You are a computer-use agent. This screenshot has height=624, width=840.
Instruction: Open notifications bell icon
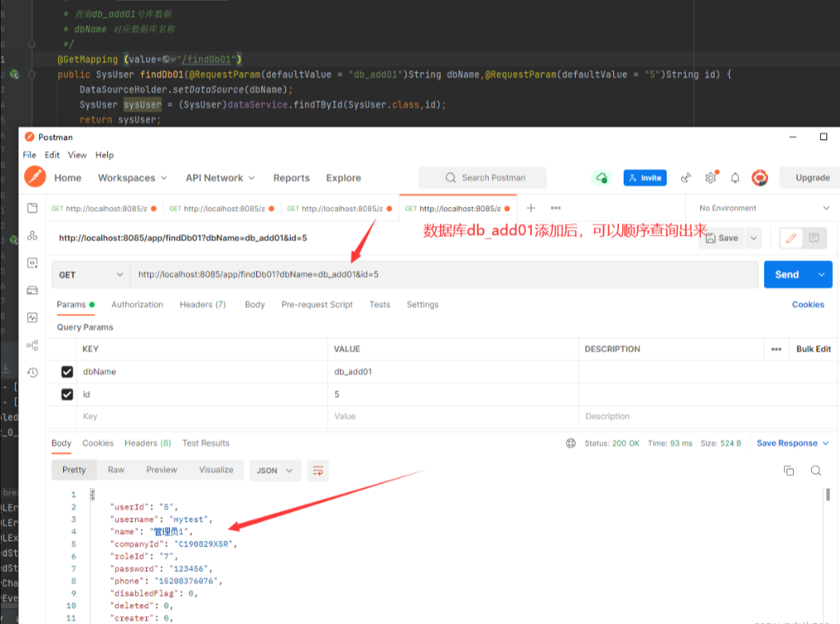coord(735,177)
